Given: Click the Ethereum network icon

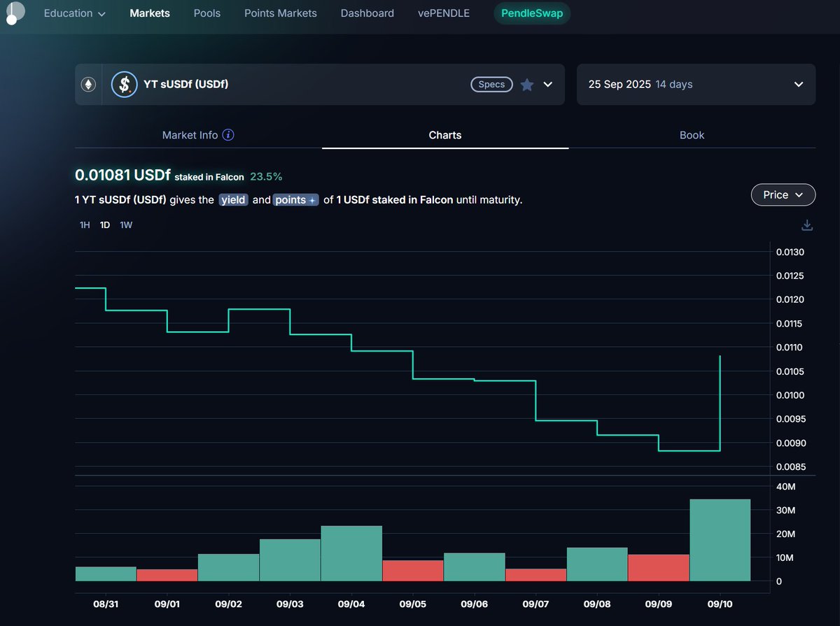Looking at the screenshot, I should (x=88, y=85).
